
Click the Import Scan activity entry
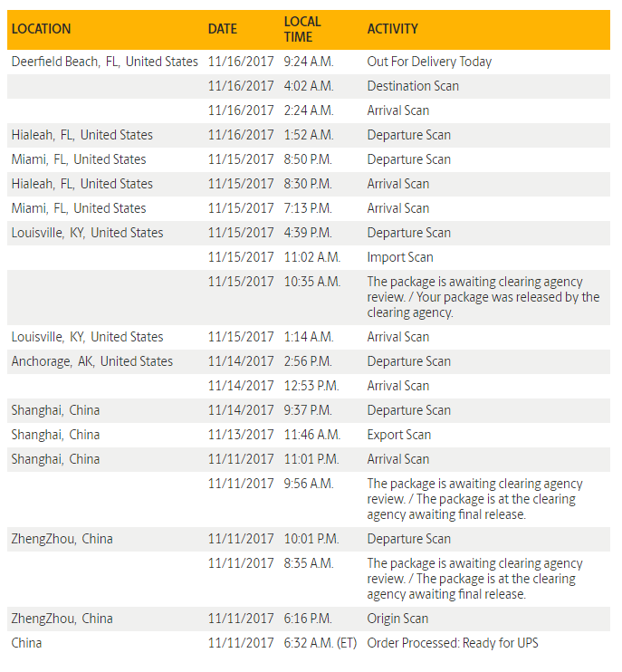400,257
